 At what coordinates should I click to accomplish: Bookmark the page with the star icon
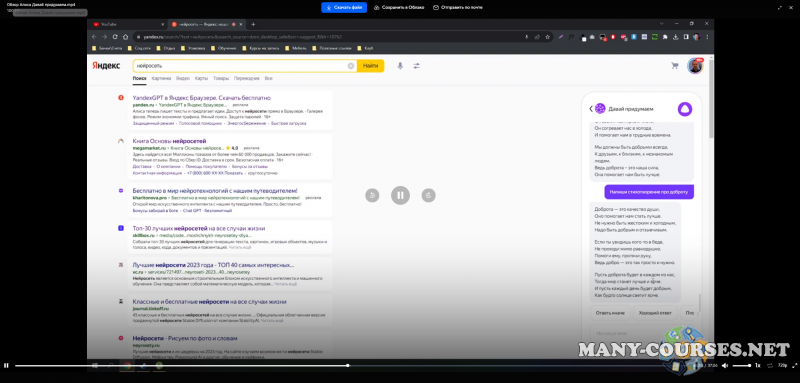pyautogui.click(x=547, y=37)
